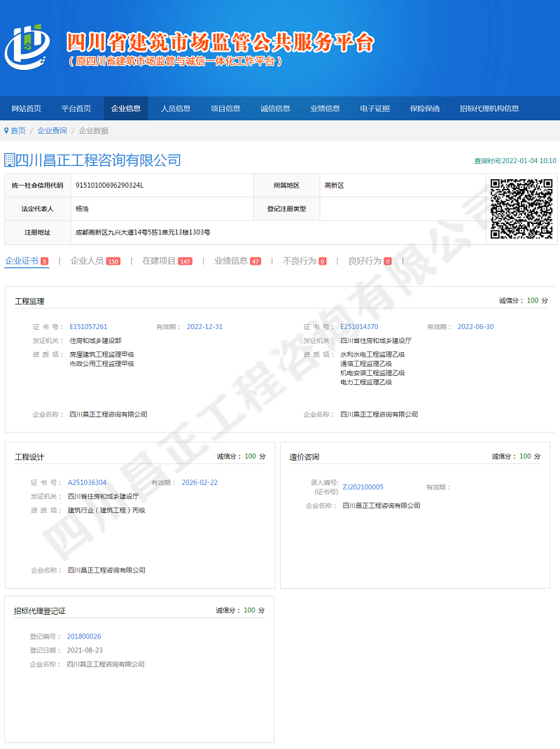This screenshot has height=749, width=560.
Task: Click the legal representative name 杨浩
Action: (82, 209)
